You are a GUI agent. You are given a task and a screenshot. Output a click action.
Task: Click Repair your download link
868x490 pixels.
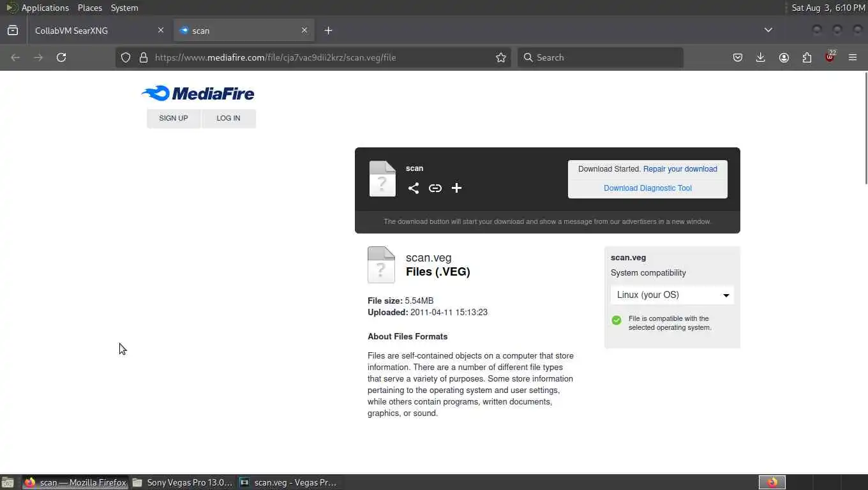[x=680, y=169]
